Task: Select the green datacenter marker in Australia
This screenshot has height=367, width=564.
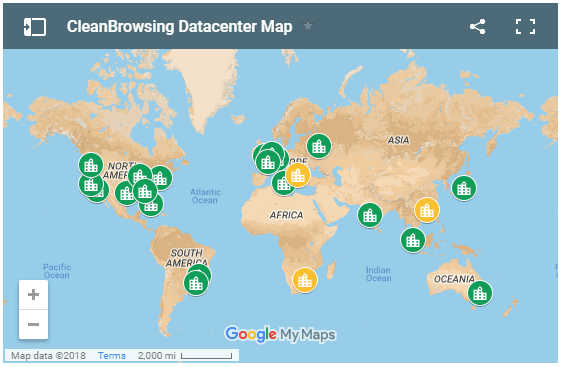Action: click(480, 293)
